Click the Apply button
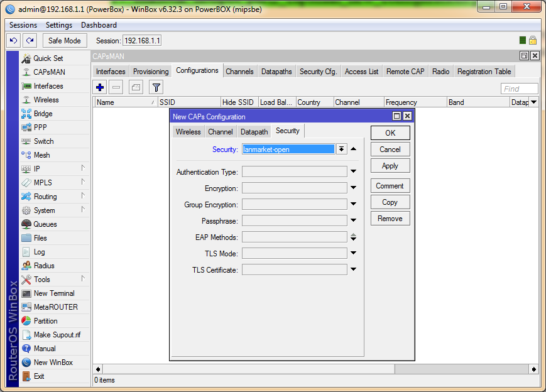 pos(390,166)
